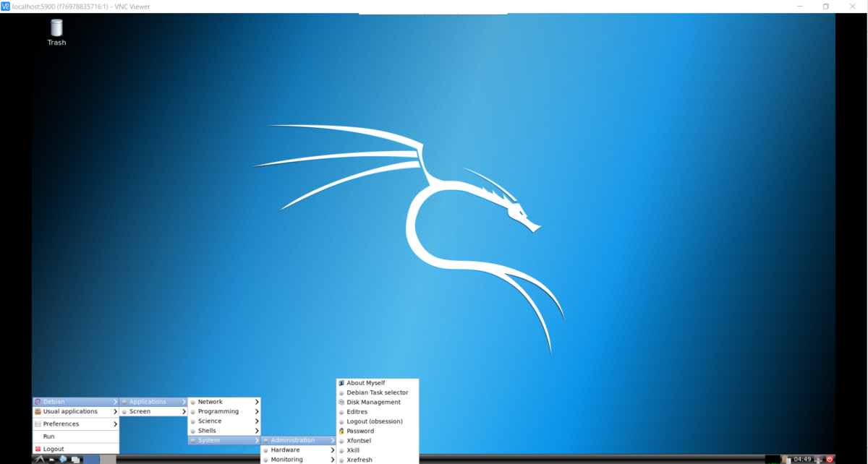Choose Logout from the main menu
868x464 pixels.
[x=76, y=449]
